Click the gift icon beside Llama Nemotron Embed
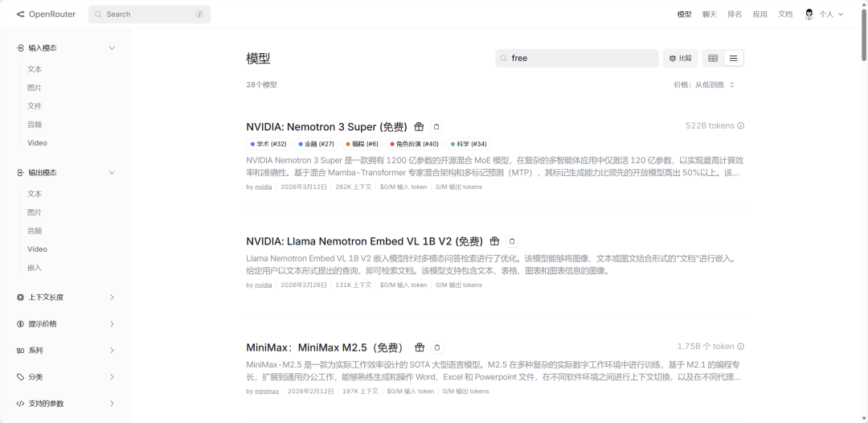 [494, 241]
